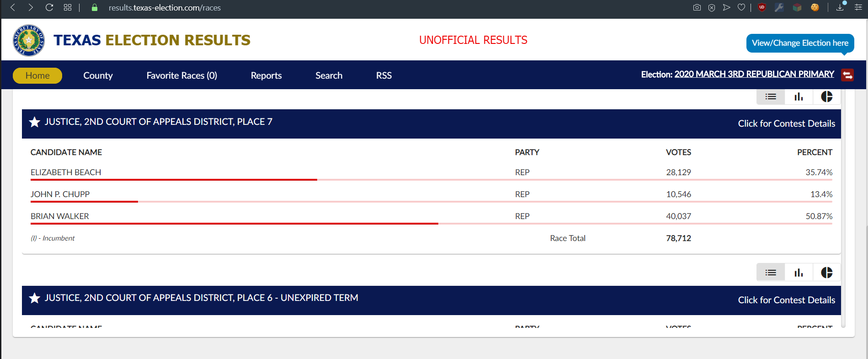Click Elizabeth Beach's vote count 28,129
Screen dimensions: 868x359
click(678, 172)
